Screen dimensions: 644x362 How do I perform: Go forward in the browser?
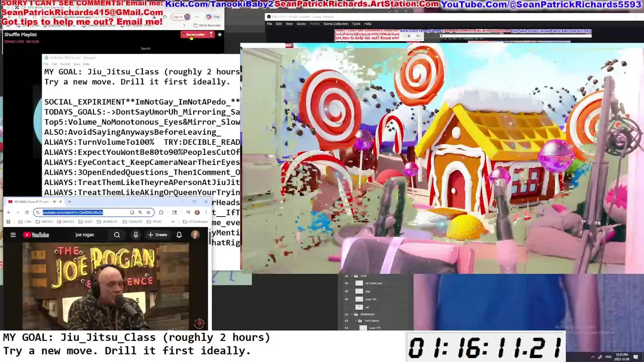(18, 212)
